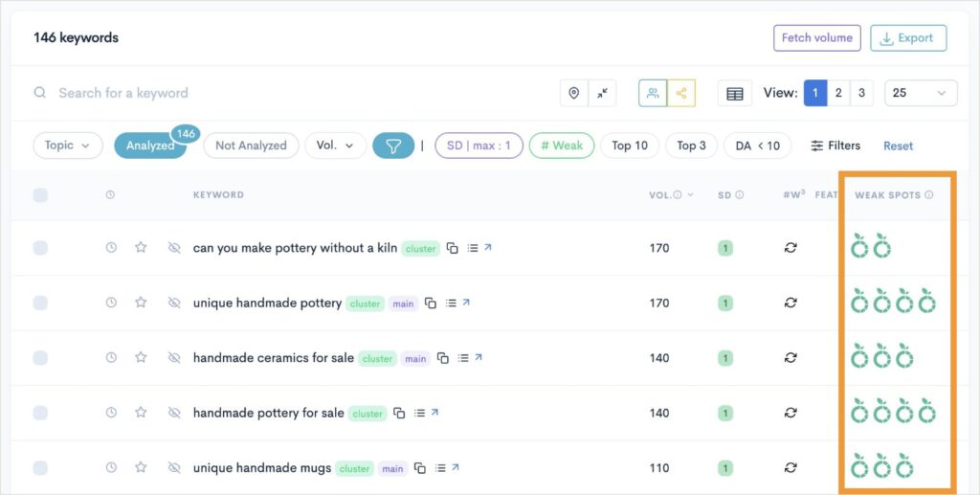The width and height of the screenshot is (980, 495).
Task: Open list icon for 'unique handmade mugs'
Action: [440, 468]
